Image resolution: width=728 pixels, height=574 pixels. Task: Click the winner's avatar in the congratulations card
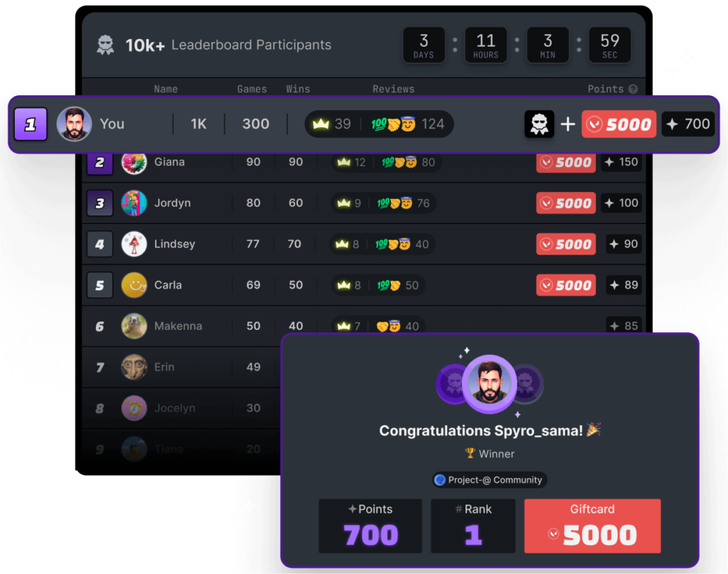[489, 383]
